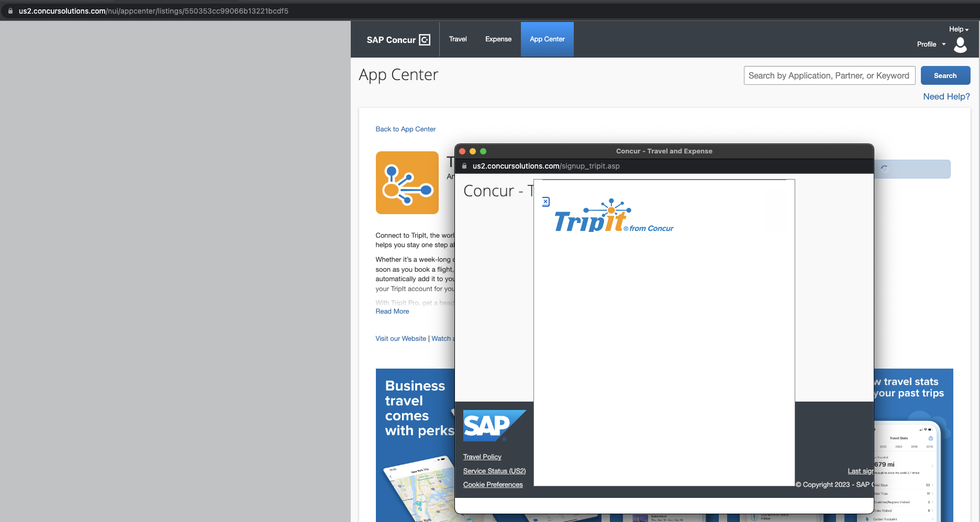Click the App Center page heading
Image resolution: width=980 pixels, height=522 pixels.
398,75
